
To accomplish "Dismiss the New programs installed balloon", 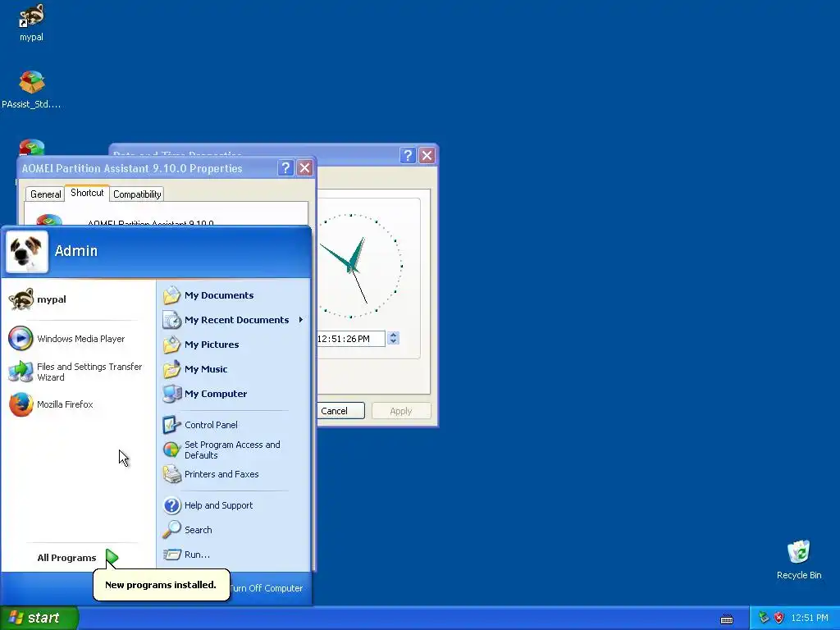I will click(162, 585).
